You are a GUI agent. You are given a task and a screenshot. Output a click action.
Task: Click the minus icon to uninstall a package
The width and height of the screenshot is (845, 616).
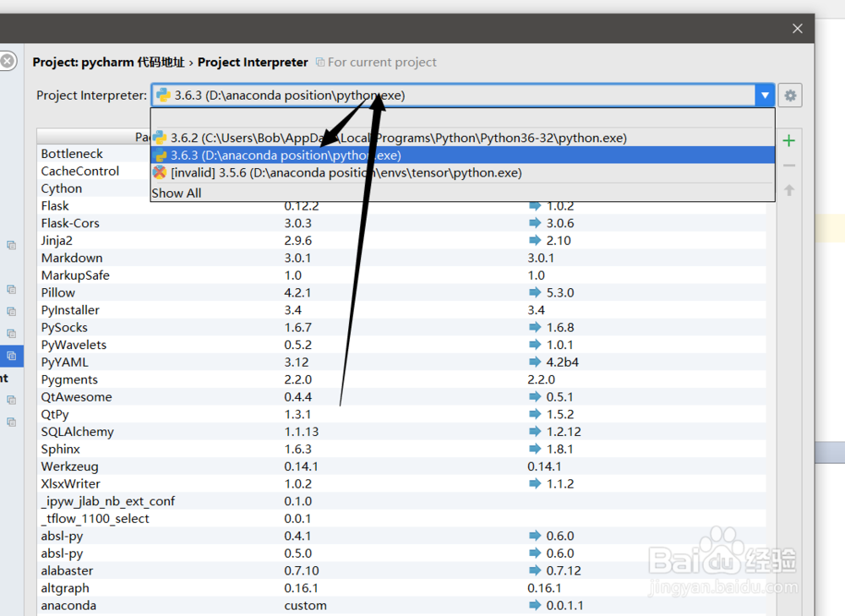(x=789, y=166)
